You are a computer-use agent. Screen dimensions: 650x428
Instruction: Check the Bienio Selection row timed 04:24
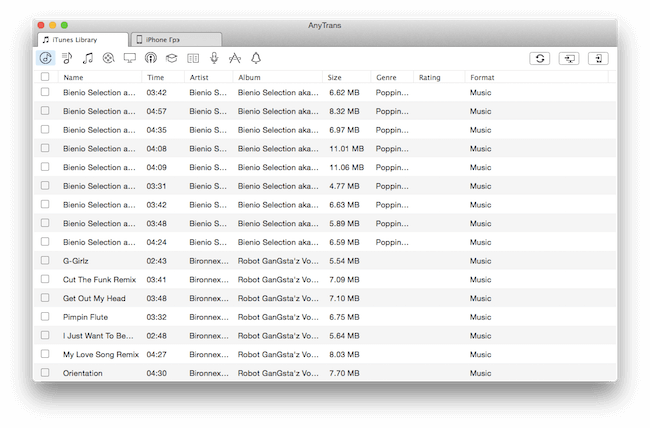(45, 242)
